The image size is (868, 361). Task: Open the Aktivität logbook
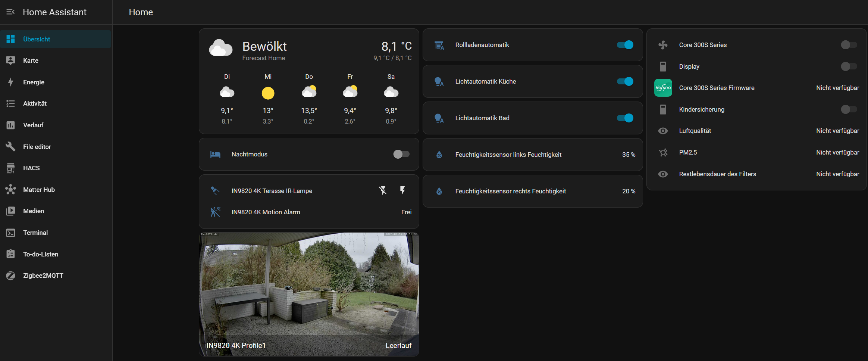56,103
